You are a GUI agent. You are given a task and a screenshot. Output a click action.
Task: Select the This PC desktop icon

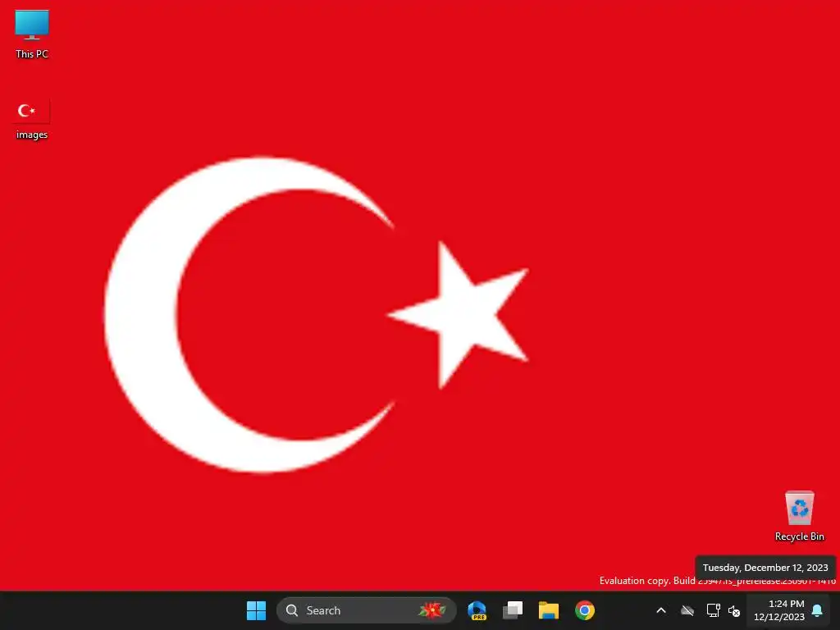coord(32,34)
